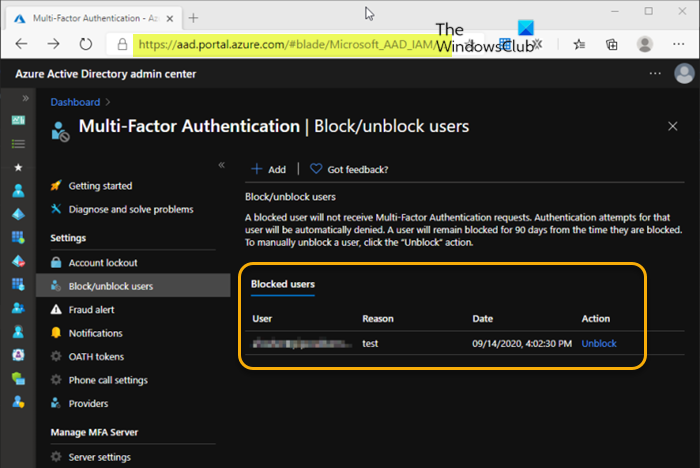Click the browser forward arrow
Viewport: 700px width, 468px height.
click(54, 44)
